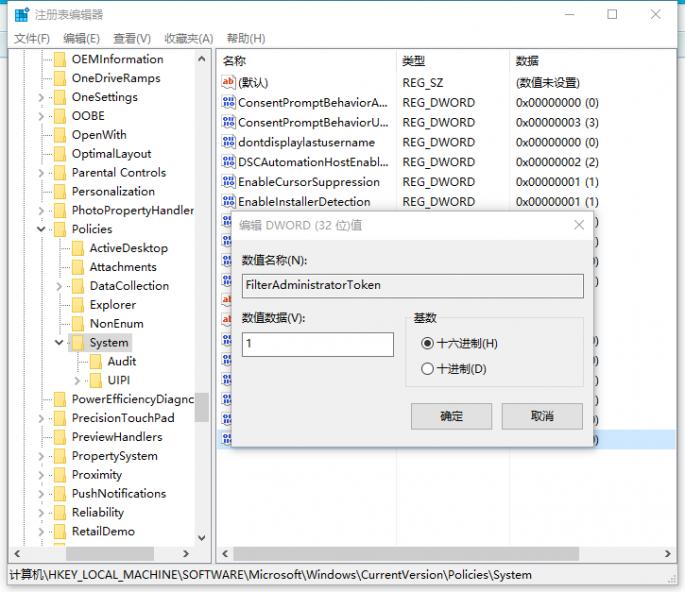Image resolution: width=685 pixels, height=592 pixels.
Task: Select the 十六进制(H) hexadecimal radio button
Action: (427, 343)
